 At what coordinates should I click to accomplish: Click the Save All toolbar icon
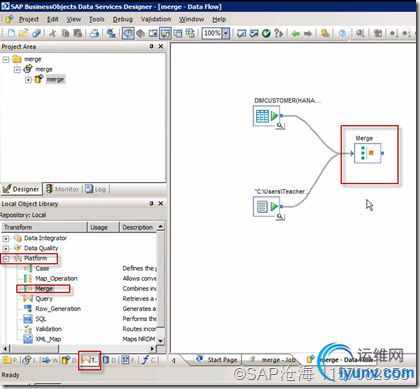(x=36, y=33)
